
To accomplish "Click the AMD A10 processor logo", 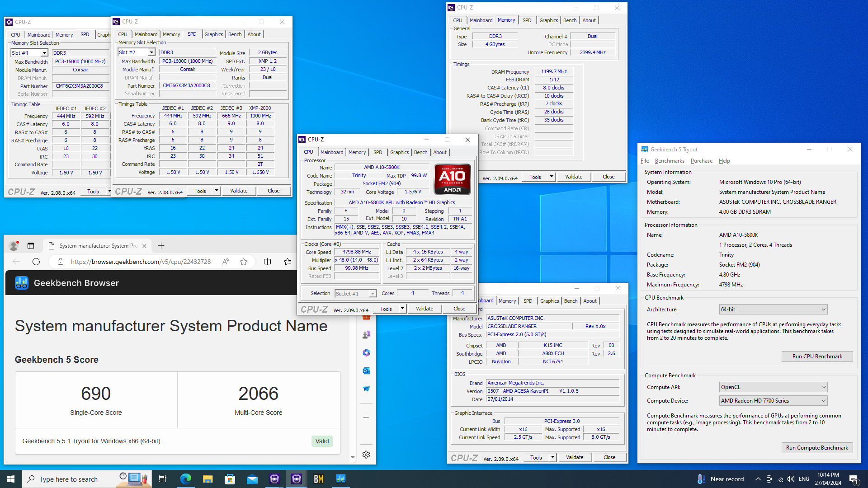I will tap(452, 179).
